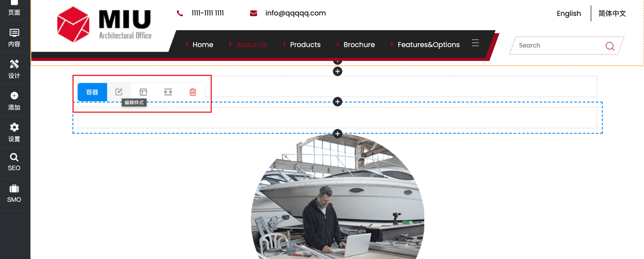This screenshot has width=644, height=259.
Task: Select the Products nav item
Action: (x=305, y=44)
